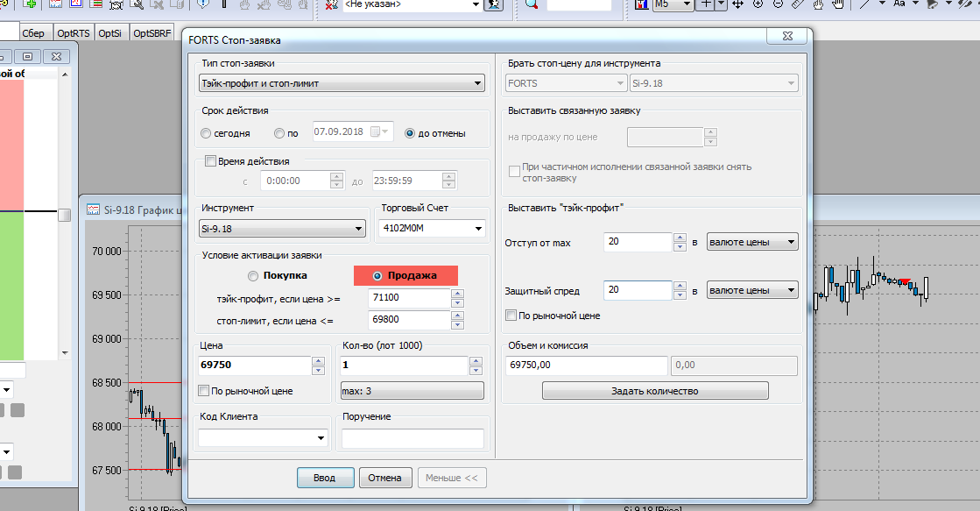Image resolution: width=980 pixels, height=511 pixels.
Task: Close the left background panel window
Action: click(x=56, y=56)
